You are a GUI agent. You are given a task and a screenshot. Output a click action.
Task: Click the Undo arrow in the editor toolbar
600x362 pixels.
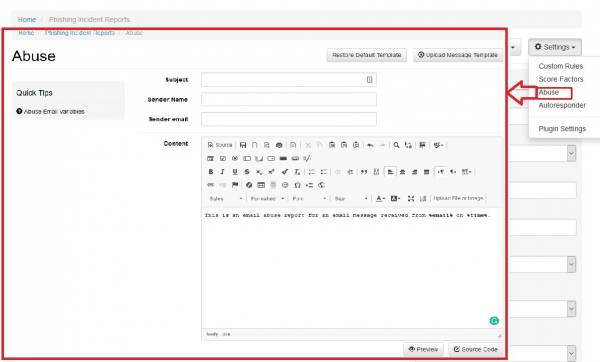370,145
